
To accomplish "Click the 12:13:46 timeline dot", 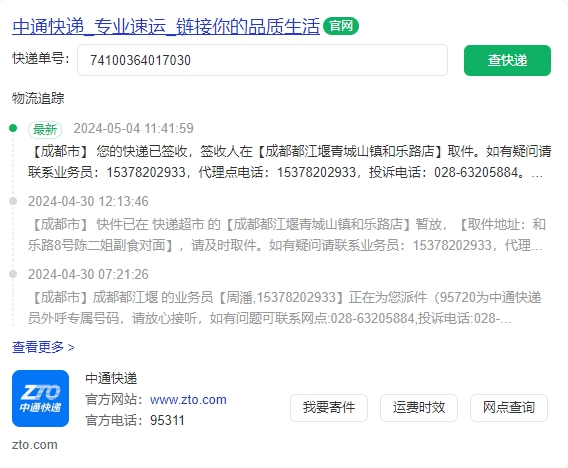I will pos(13,201).
